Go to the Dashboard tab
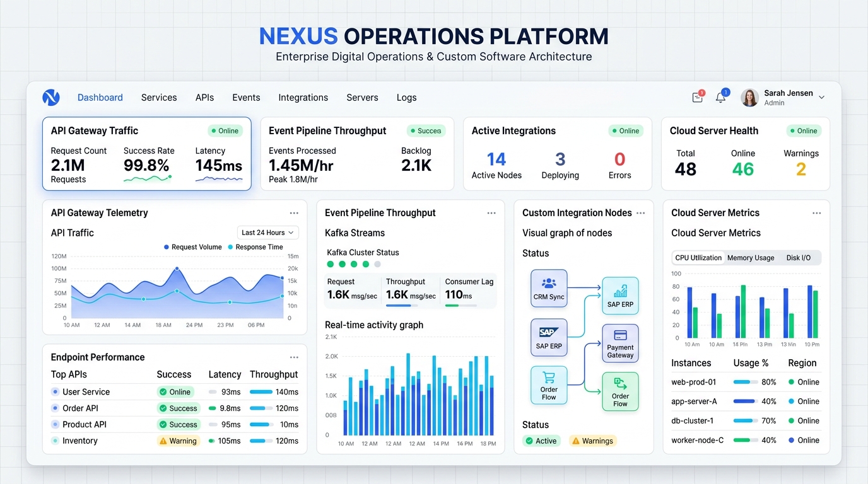The width and height of the screenshot is (868, 484). click(x=100, y=98)
